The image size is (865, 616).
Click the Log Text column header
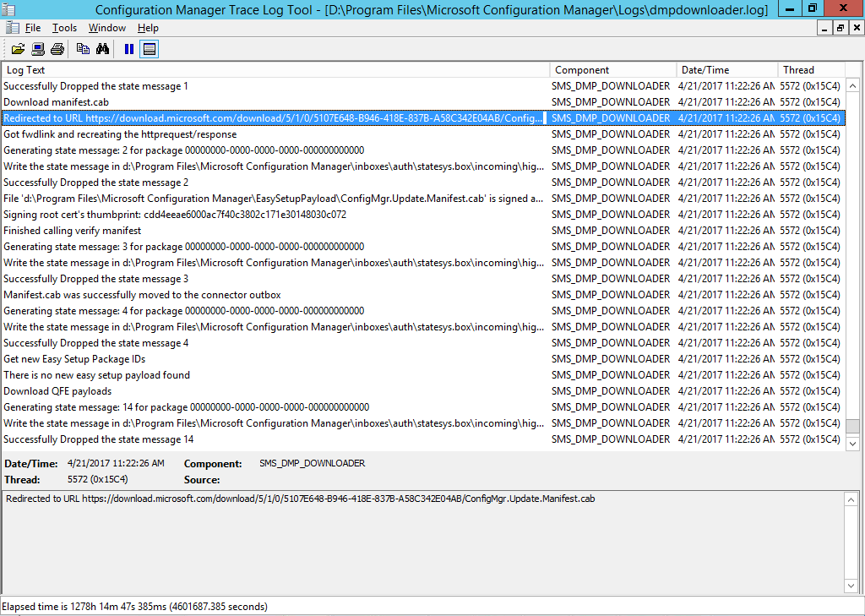coord(276,70)
